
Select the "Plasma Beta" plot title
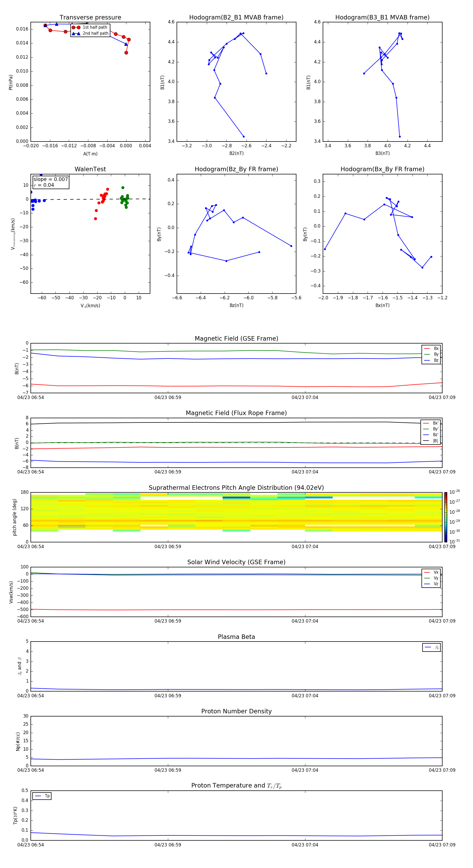236,637
